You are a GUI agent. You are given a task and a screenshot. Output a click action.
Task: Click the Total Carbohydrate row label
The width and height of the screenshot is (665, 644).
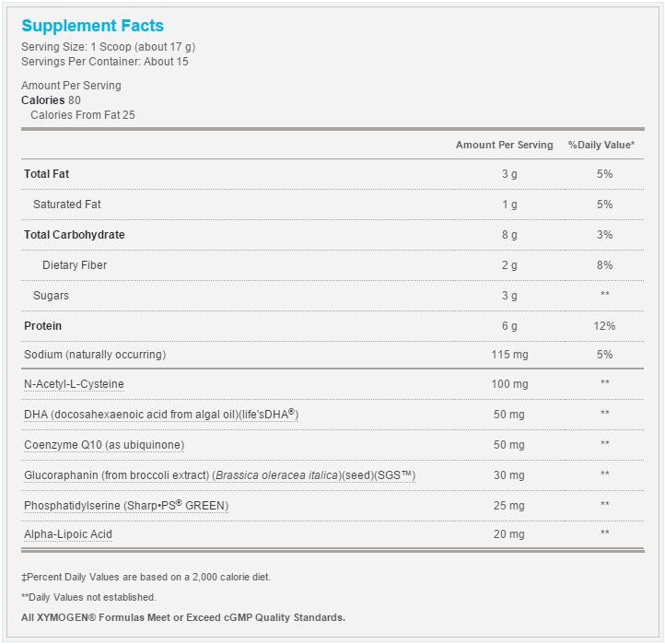coord(75,235)
